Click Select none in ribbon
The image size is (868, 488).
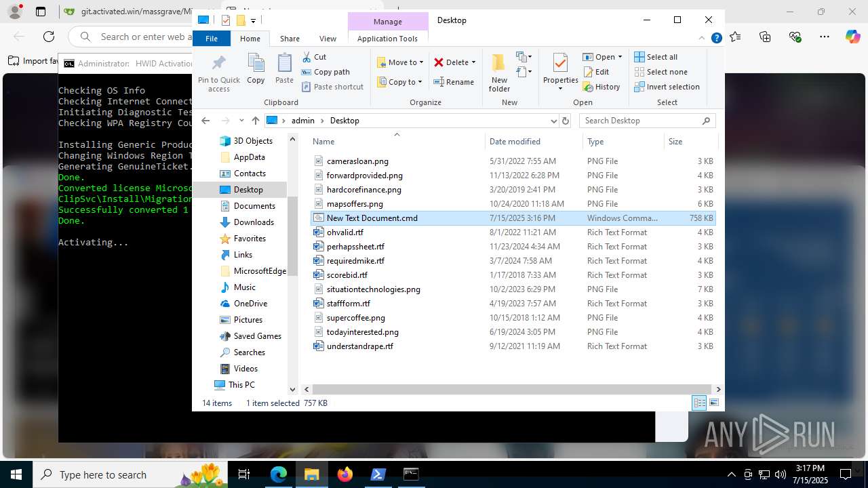[660, 72]
